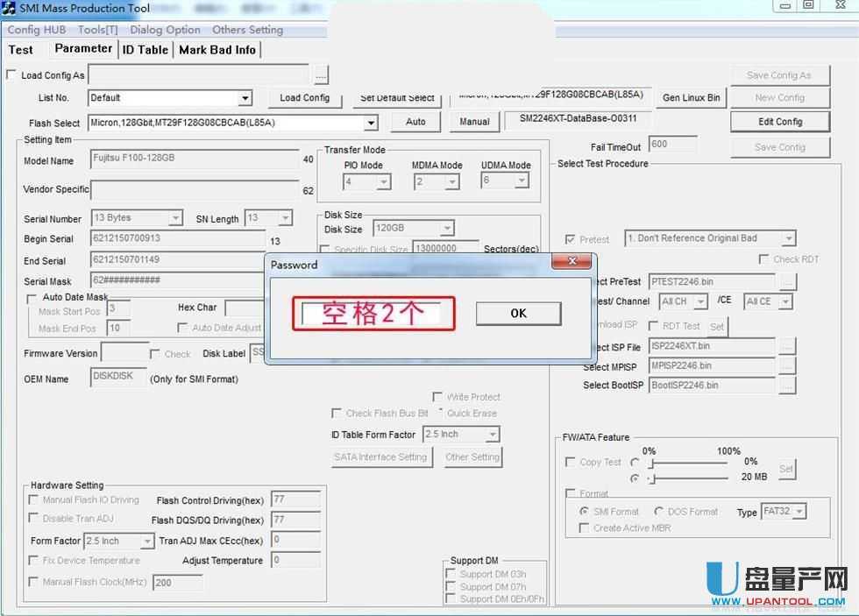Open the All CE dropdown

pyautogui.click(x=785, y=301)
